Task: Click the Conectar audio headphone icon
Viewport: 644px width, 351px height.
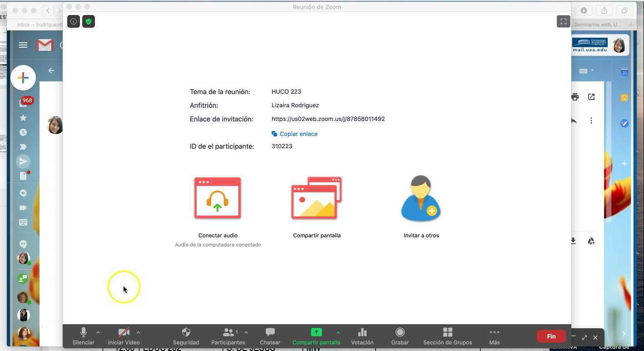Action: coord(218,198)
